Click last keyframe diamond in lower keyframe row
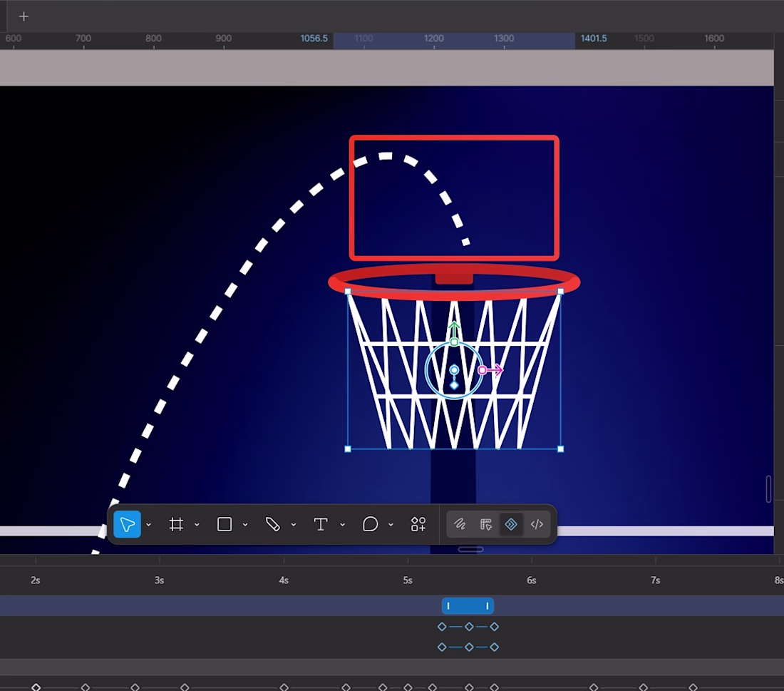 (495, 647)
